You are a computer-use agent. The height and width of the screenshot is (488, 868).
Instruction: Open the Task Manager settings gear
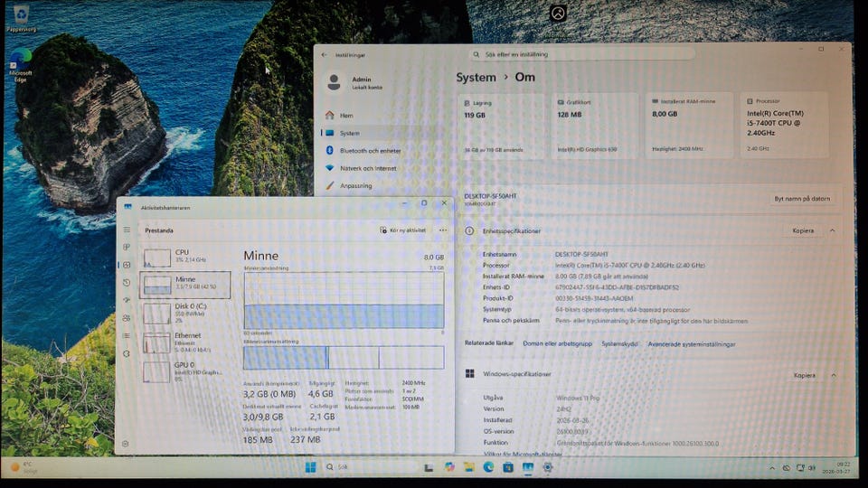(126, 443)
